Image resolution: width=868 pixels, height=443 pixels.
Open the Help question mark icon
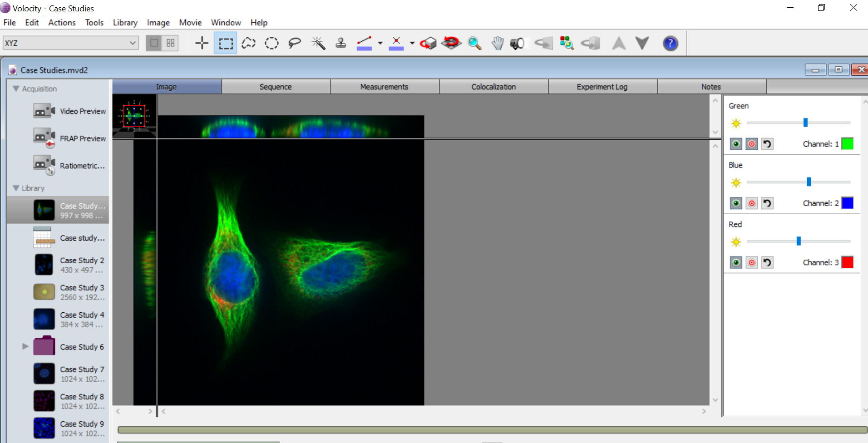tap(670, 43)
